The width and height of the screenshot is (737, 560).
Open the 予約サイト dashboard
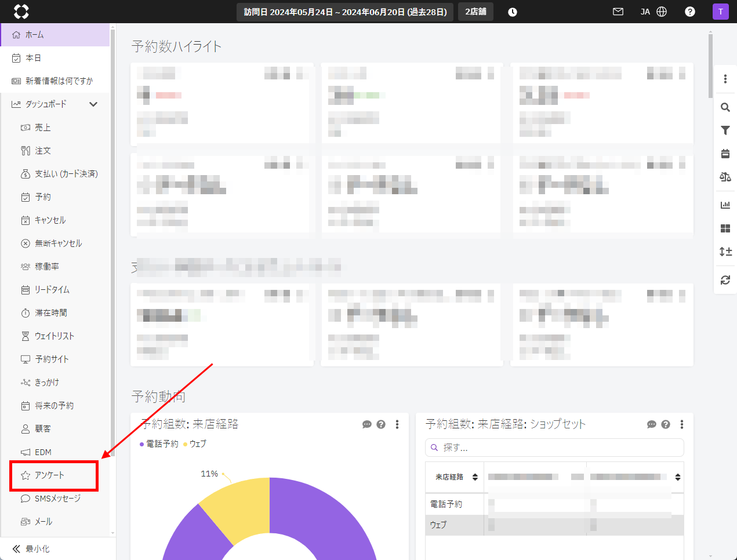(x=55, y=359)
